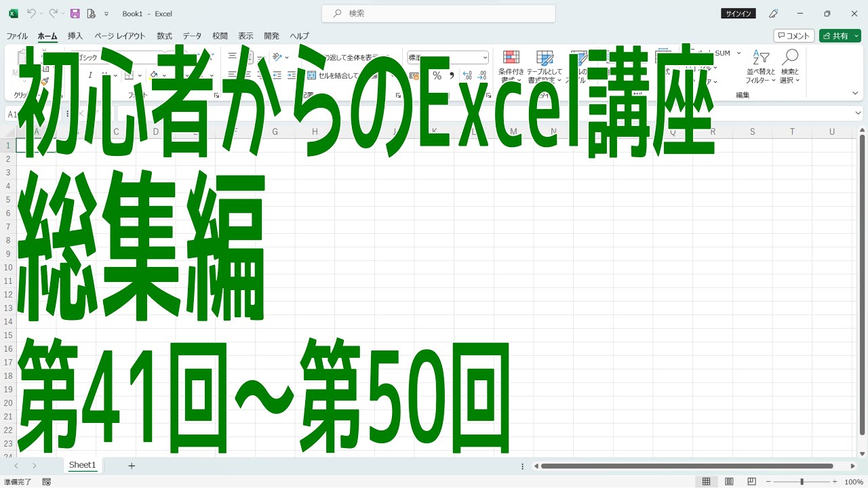Apply percent style with the % icon
Screen dimensions: 868x488
[x=437, y=75]
